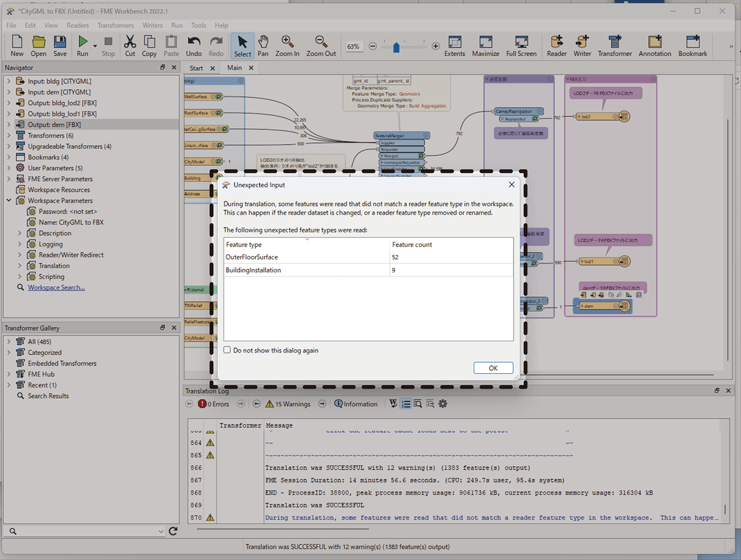Toggle log word wrap W icon
Image resolution: width=741 pixels, height=560 pixels.
click(393, 404)
